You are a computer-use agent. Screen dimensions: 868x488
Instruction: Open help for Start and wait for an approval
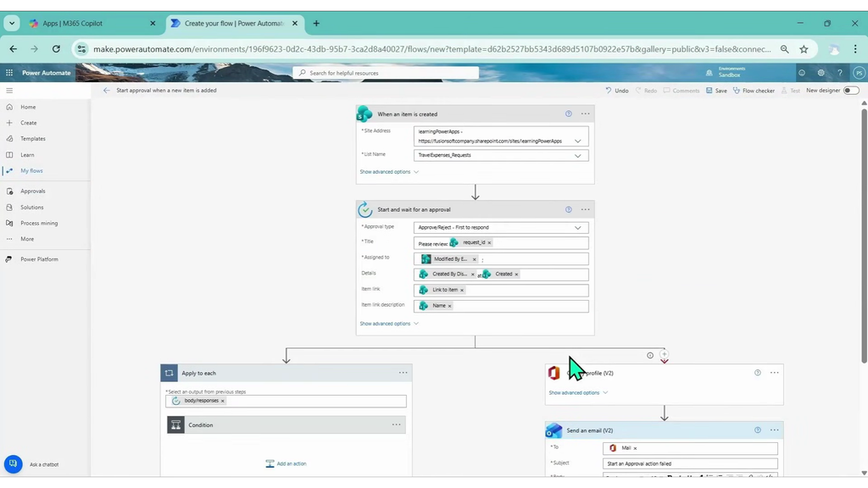click(x=569, y=210)
